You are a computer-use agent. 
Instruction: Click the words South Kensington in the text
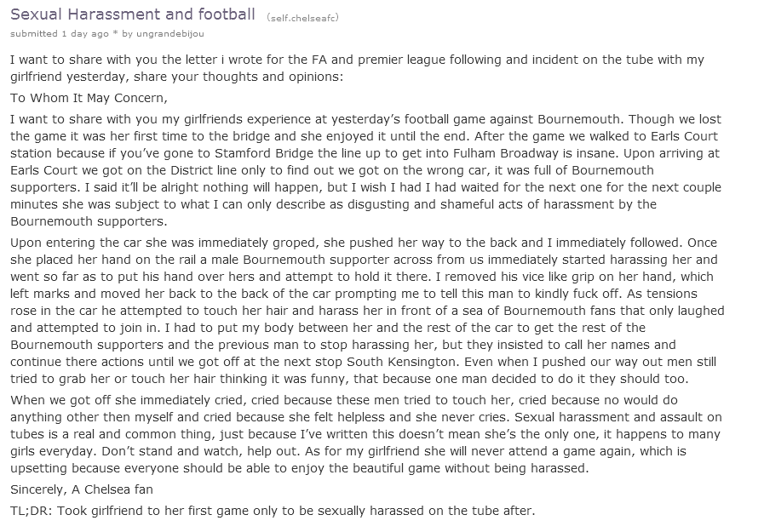401,362
